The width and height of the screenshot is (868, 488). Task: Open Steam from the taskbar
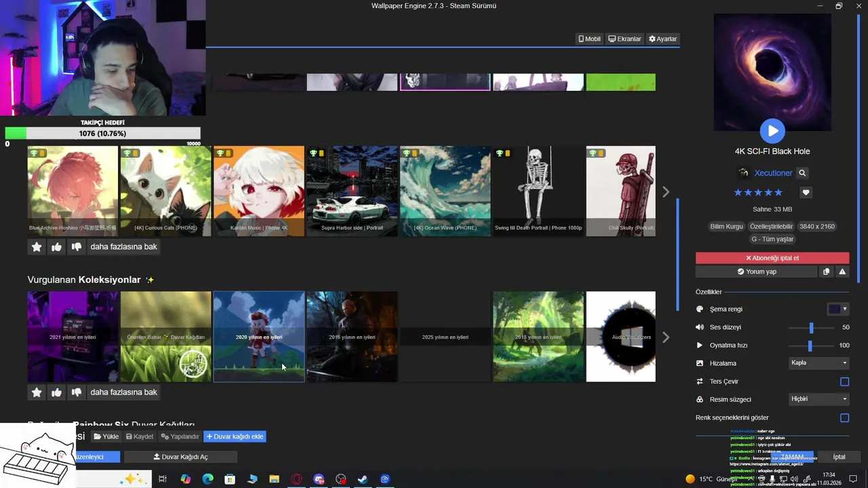363,479
